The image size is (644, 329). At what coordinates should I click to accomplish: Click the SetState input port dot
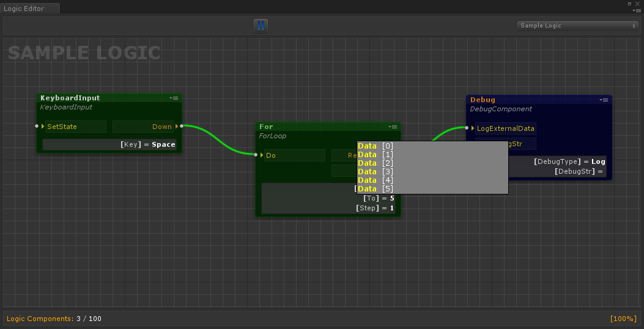tap(37, 126)
